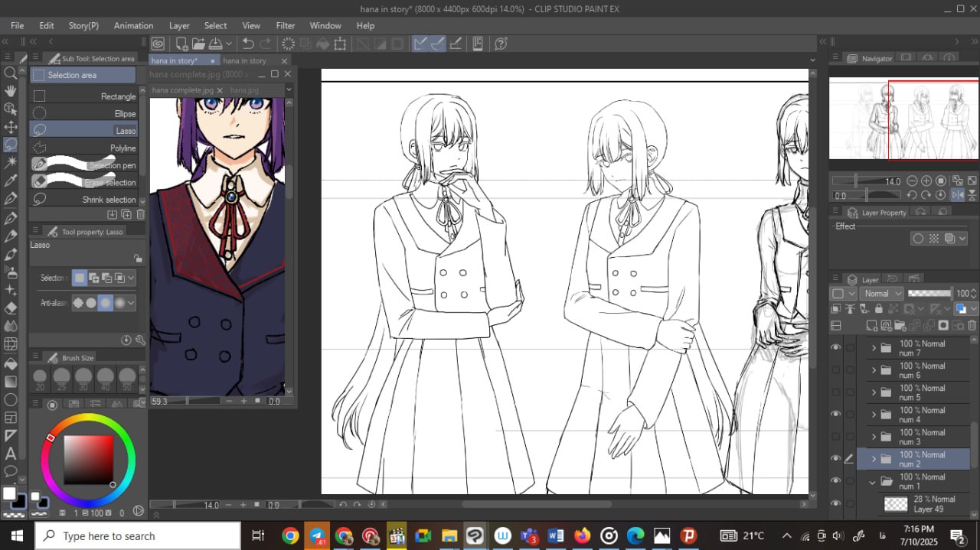Screen dimensions: 980x550
Task: Open the Filter menu
Action: pos(286,25)
